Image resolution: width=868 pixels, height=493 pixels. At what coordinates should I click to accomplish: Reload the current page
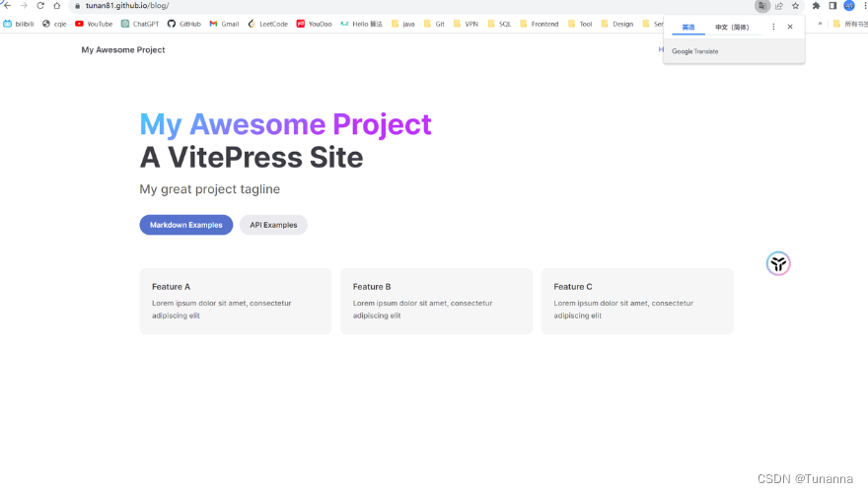(40, 6)
